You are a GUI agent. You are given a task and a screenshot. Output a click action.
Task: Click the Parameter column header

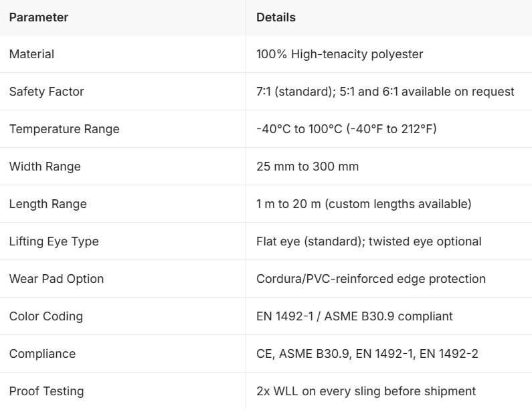click(x=39, y=17)
